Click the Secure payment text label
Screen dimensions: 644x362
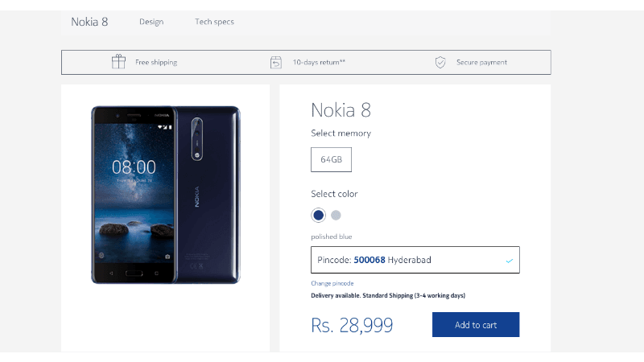pos(481,63)
